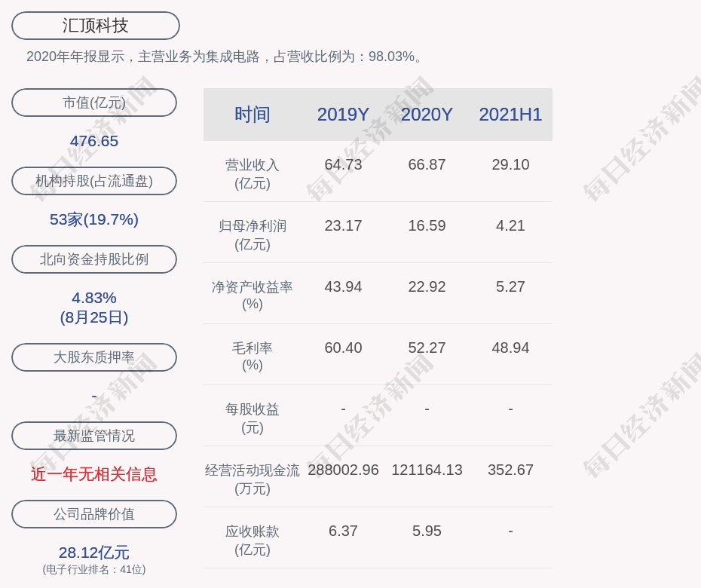Click the 大股东质押率 label pill

(x=94, y=357)
